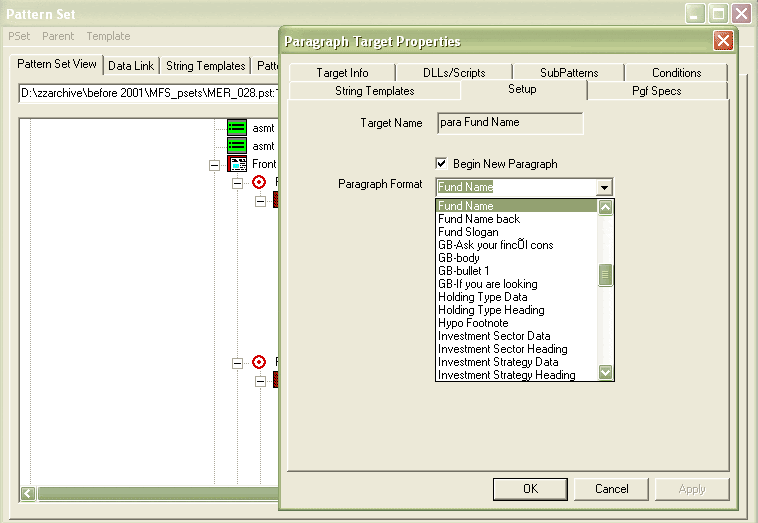
Task: Click the lower red target icon in tree
Action: pos(259,362)
